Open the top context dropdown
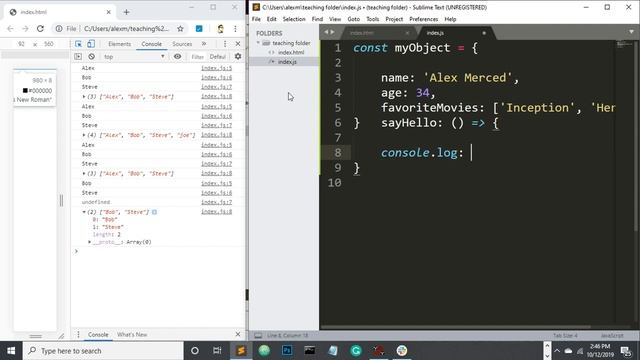Image resolution: width=640 pixels, height=360 pixels. tap(134, 56)
